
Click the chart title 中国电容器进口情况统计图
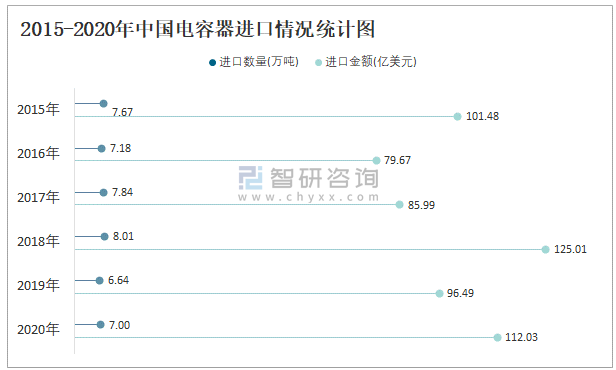click(x=255, y=29)
